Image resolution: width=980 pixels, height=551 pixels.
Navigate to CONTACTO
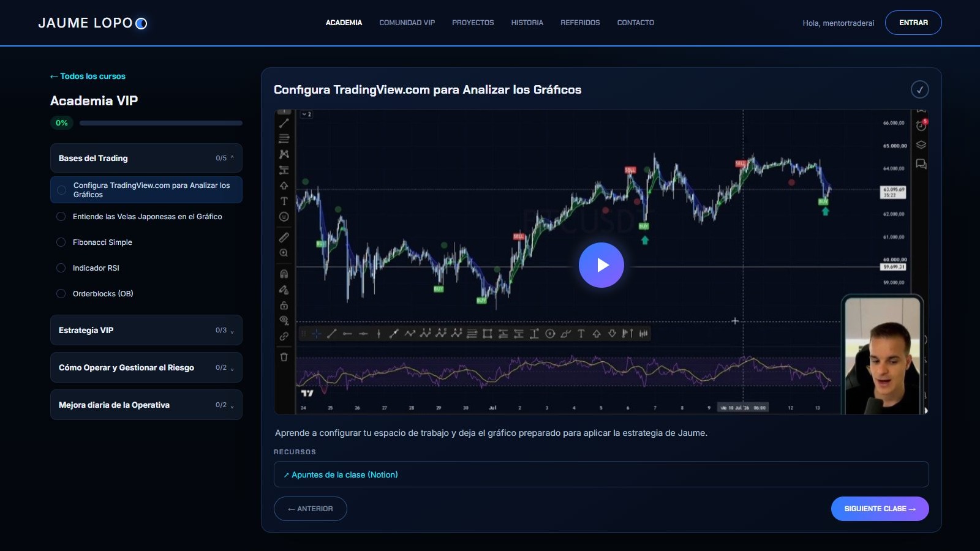(x=636, y=23)
